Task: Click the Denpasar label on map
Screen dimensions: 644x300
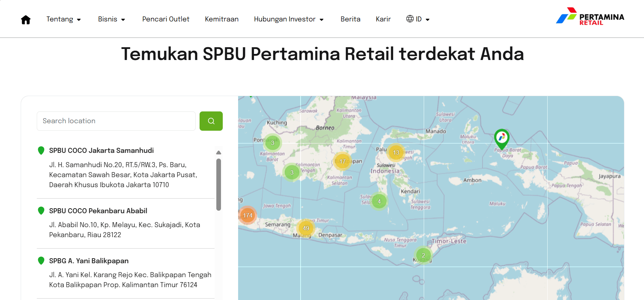Action: tap(330, 235)
